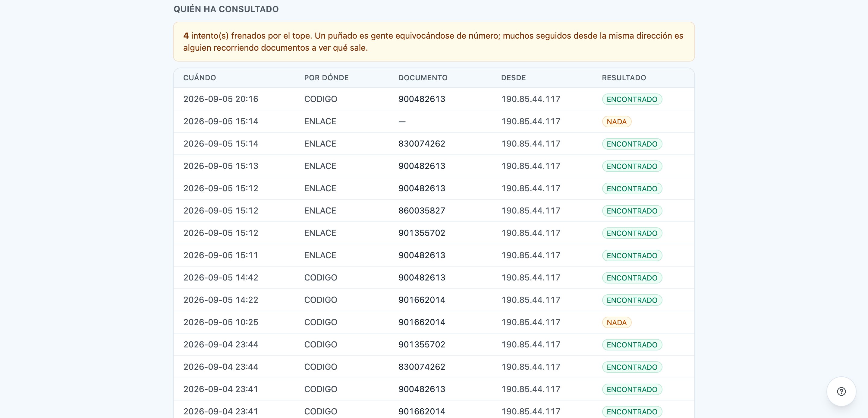Click document 900482613 in the 20:16 row

422,99
